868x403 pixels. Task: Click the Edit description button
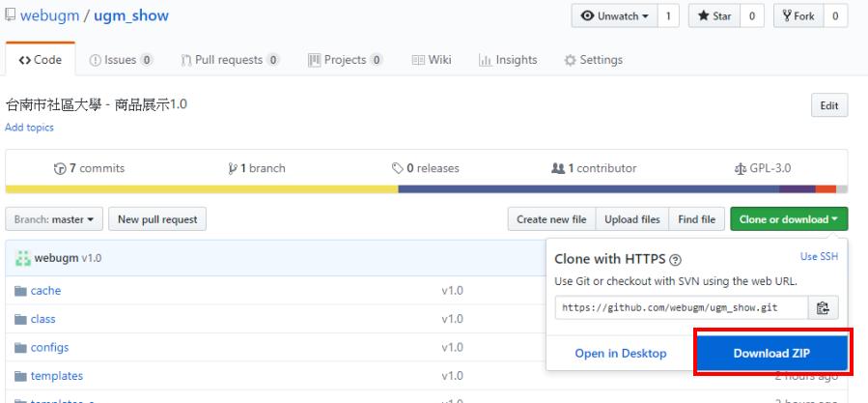tap(829, 105)
